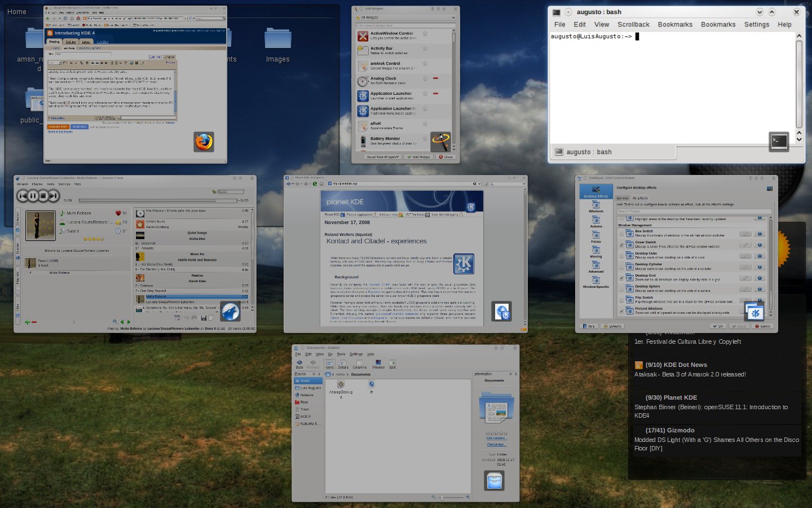Click the green add icon in Amarok

(x=27, y=322)
